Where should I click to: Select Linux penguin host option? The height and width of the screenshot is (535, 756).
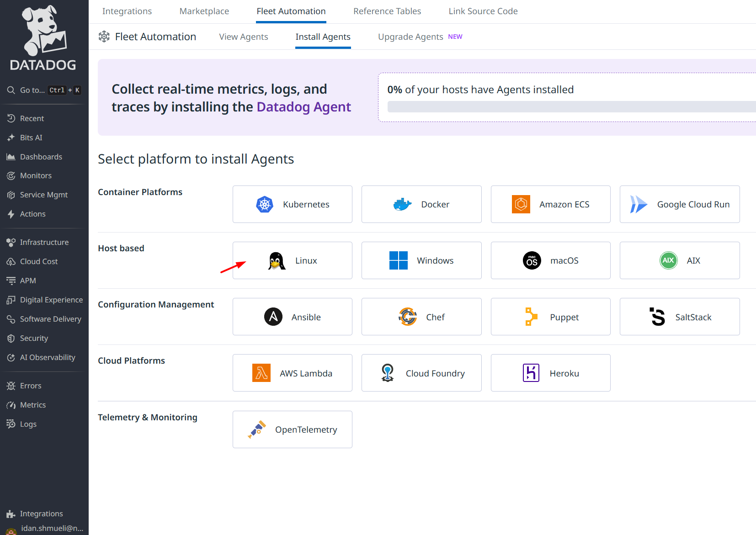[292, 260]
